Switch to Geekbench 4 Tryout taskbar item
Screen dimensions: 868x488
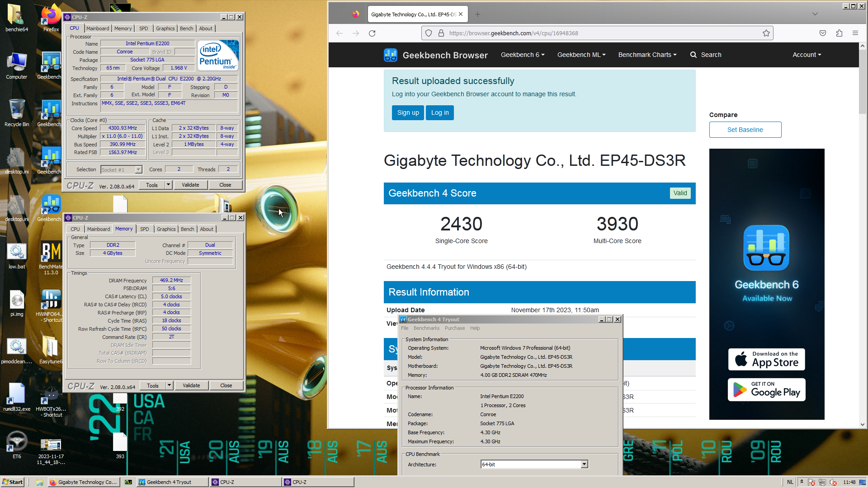[172, 482]
